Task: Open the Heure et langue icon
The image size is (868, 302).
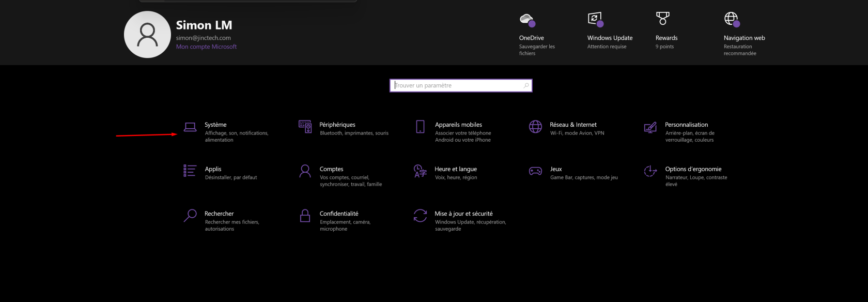Action: pyautogui.click(x=420, y=171)
